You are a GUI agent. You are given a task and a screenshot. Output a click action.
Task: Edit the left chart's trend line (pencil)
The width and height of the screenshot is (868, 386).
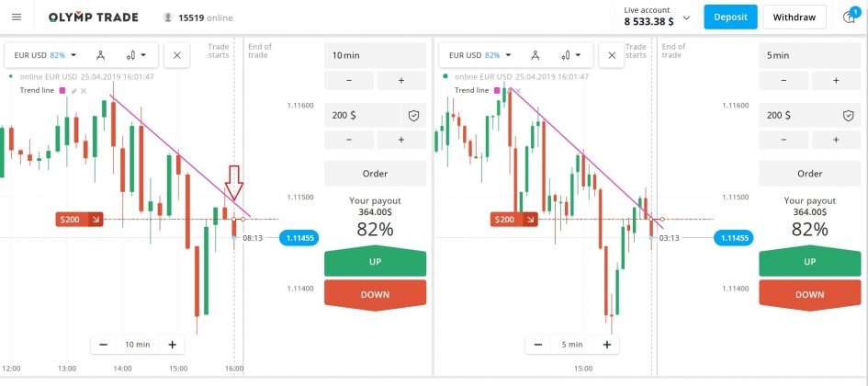point(74,91)
